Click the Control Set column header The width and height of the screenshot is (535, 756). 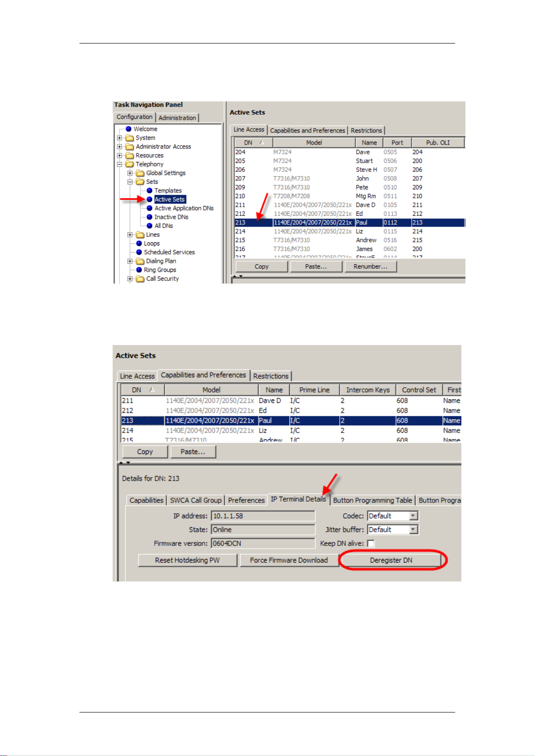tap(419, 390)
